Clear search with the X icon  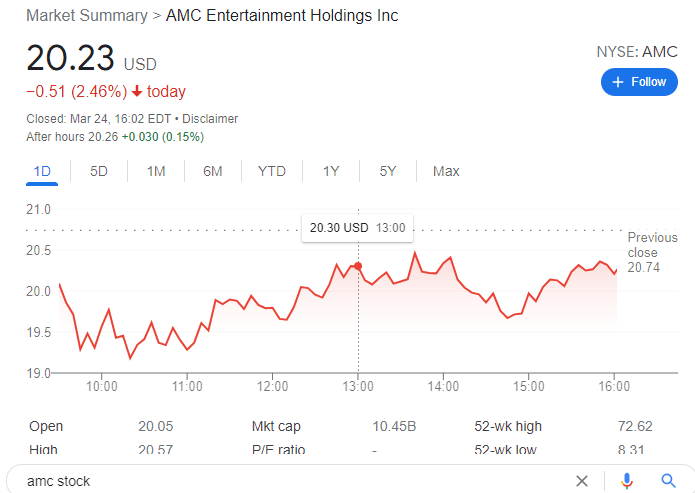point(582,481)
